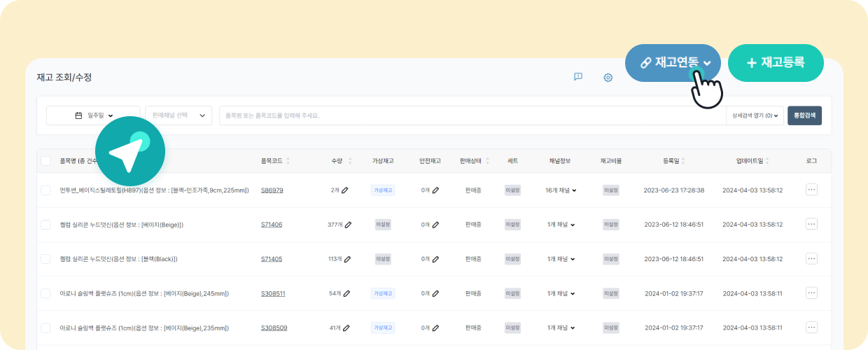Open product code link S71406

(272, 225)
